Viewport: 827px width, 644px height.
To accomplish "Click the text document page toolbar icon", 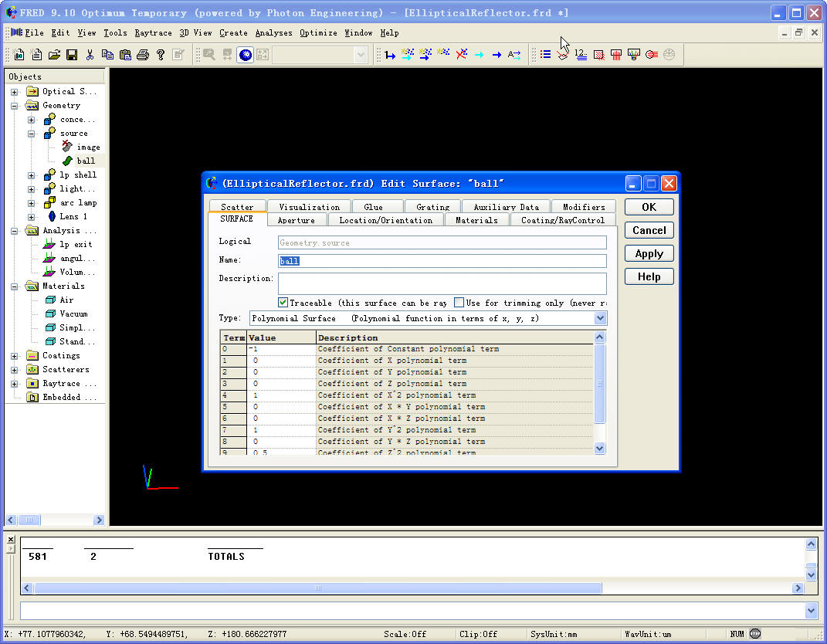I will (x=37, y=54).
